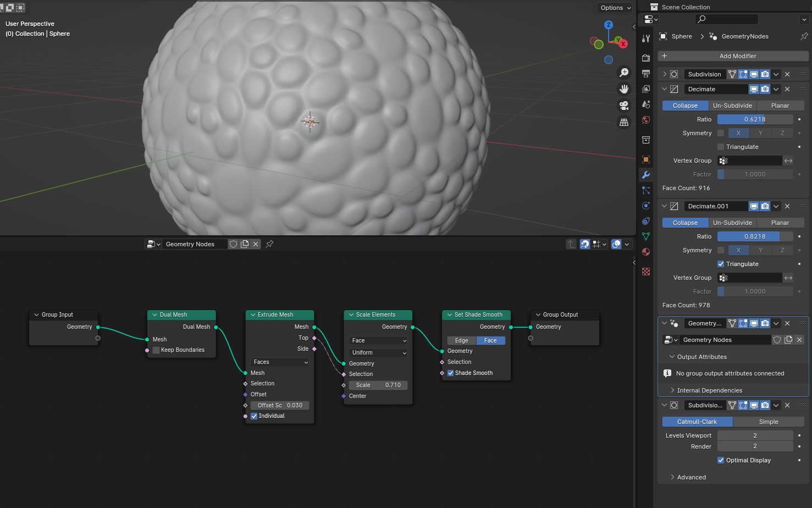Adjust the Decimate Ratio 0.6218 slider
The height and width of the screenshot is (508, 812).
coord(755,119)
